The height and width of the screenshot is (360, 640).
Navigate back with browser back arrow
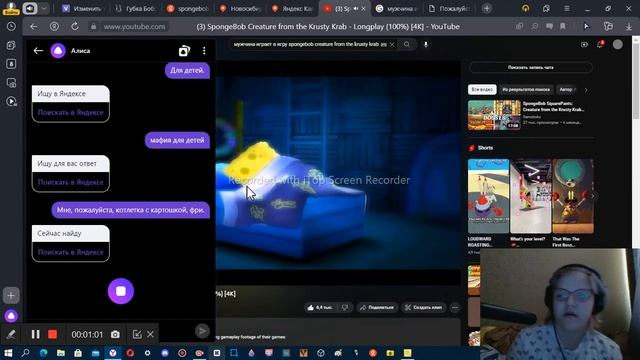[x=34, y=27]
